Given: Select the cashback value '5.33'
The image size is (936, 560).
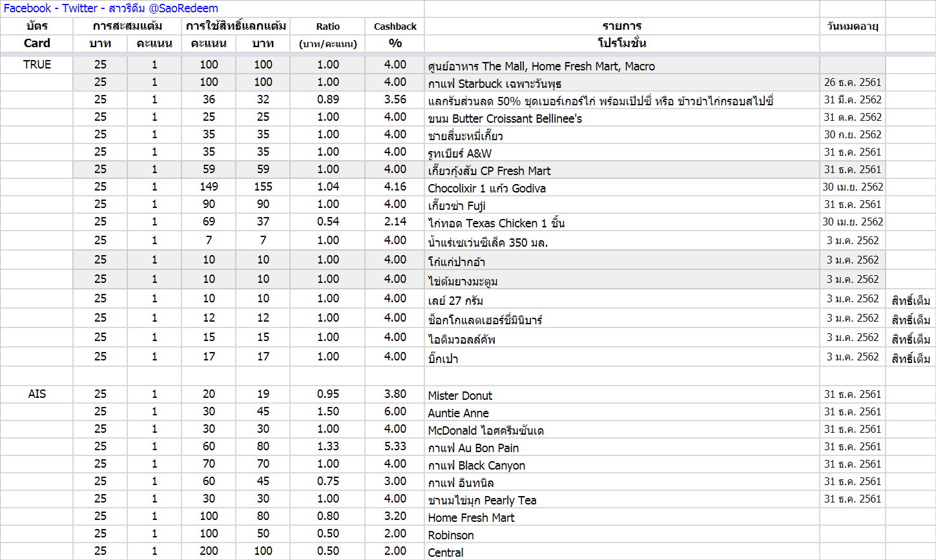Looking at the screenshot, I should 395,446.
